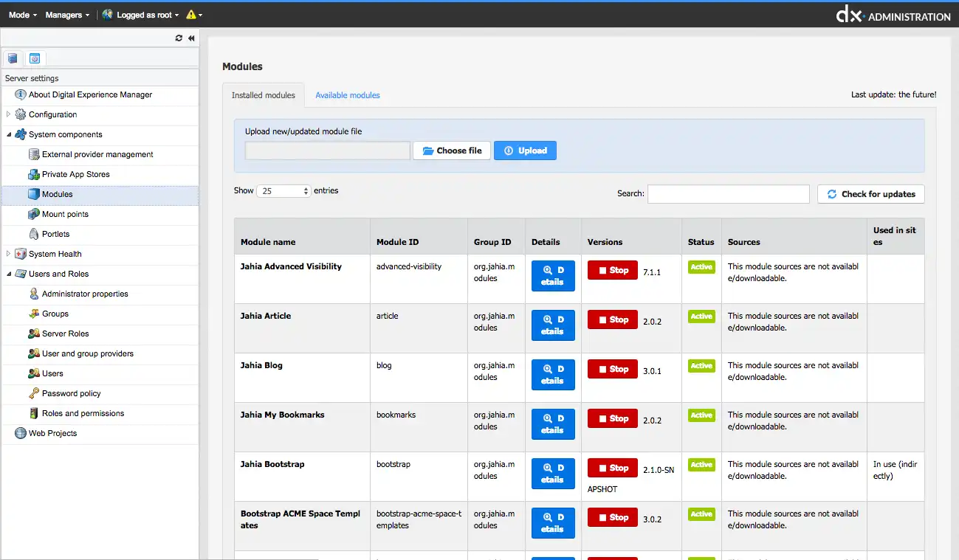Click the Roles and permissions icon
959x560 pixels.
tap(34, 413)
